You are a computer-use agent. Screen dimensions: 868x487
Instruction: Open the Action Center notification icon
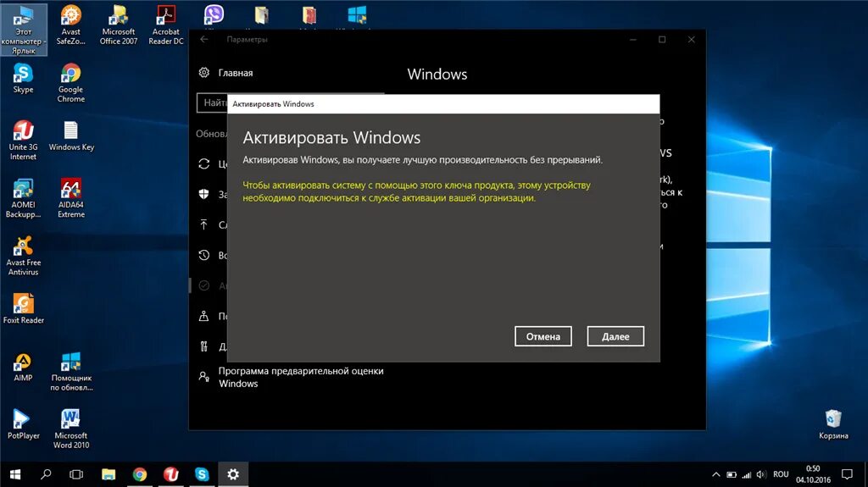tap(847, 474)
